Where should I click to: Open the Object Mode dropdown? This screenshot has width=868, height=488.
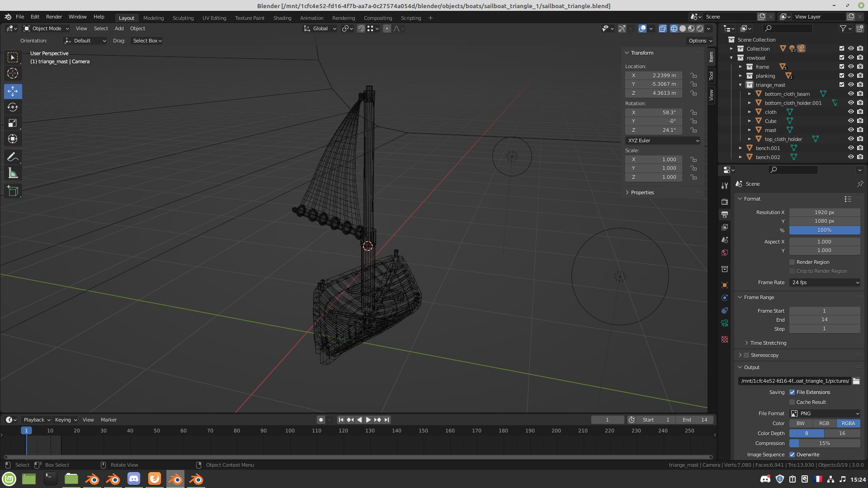pos(47,28)
